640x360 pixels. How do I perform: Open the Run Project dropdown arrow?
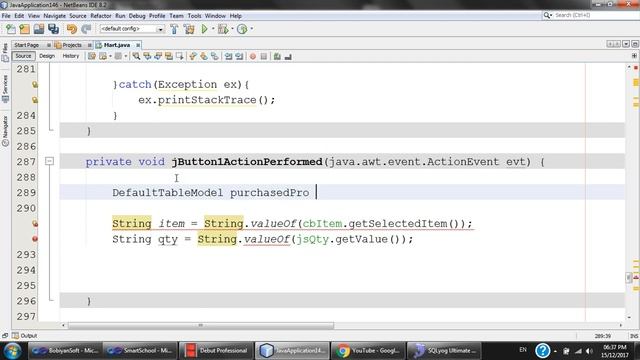(x=213, y=29)
